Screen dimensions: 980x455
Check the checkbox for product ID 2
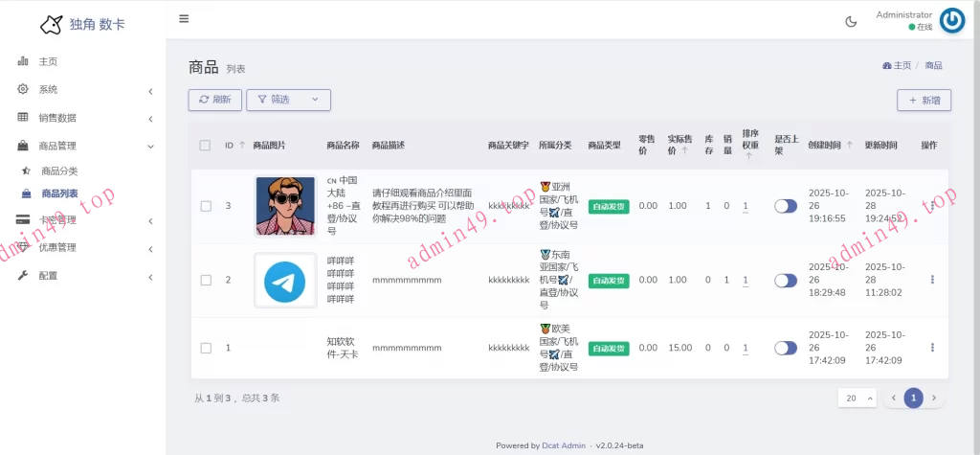click(206, 280)
